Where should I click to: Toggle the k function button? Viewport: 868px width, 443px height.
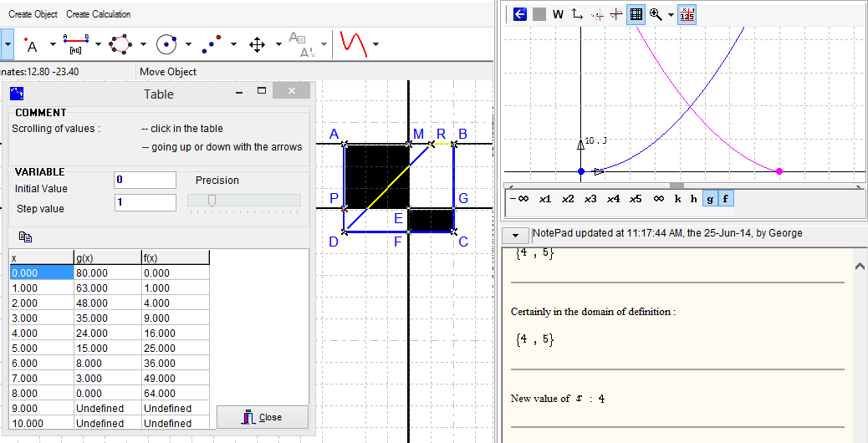pyautogui.click(x=677, y=199)
